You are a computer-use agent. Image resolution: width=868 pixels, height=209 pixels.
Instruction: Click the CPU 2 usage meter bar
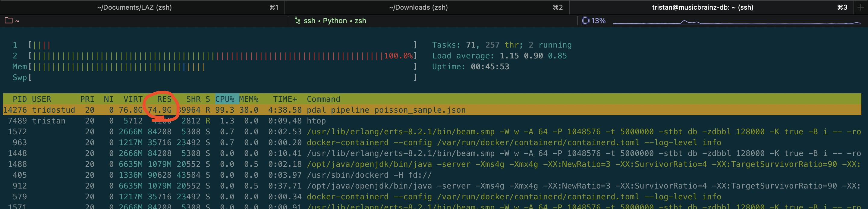tap(222, 56)
